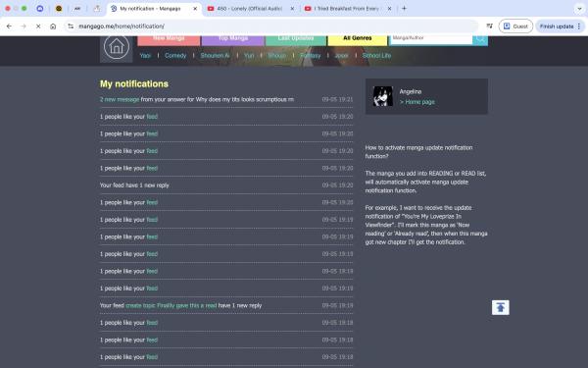The height and width of the screenshot is (368, 588).
Task: Open the Top Manga tab
Action: click(233, 39)
